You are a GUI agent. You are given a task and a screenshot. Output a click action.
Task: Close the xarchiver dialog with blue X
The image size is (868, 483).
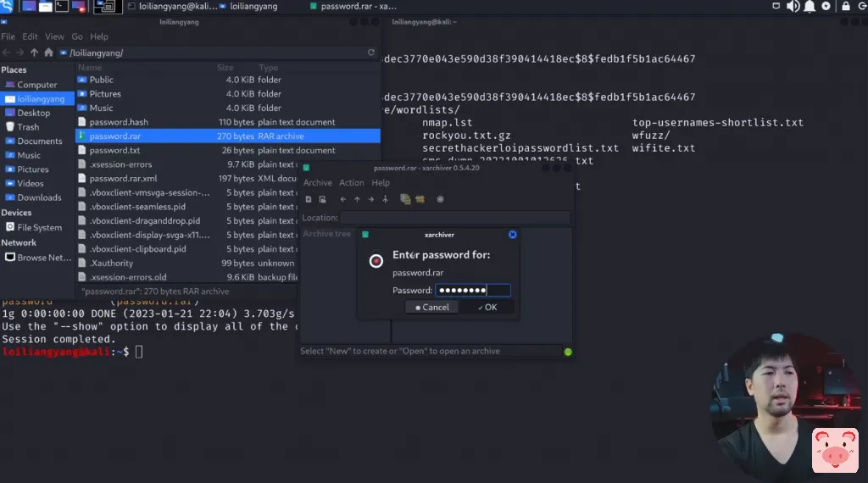click(513, 235)
